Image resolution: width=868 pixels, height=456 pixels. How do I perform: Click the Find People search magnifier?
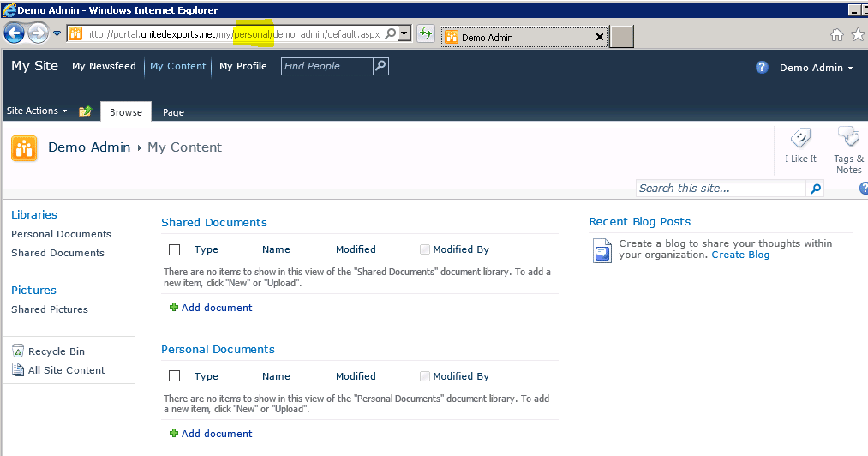coord(380,66)
